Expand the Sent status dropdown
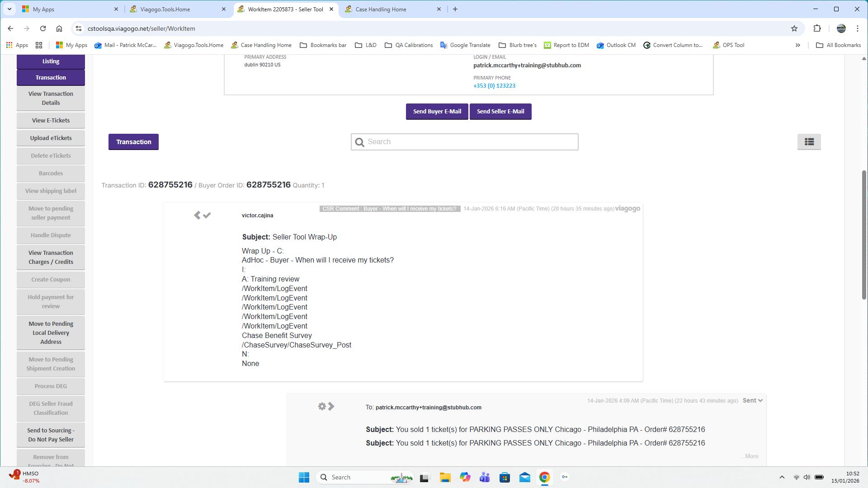This screenshot has height=488, width=868. pyautogui.click(x=752, y=400)
